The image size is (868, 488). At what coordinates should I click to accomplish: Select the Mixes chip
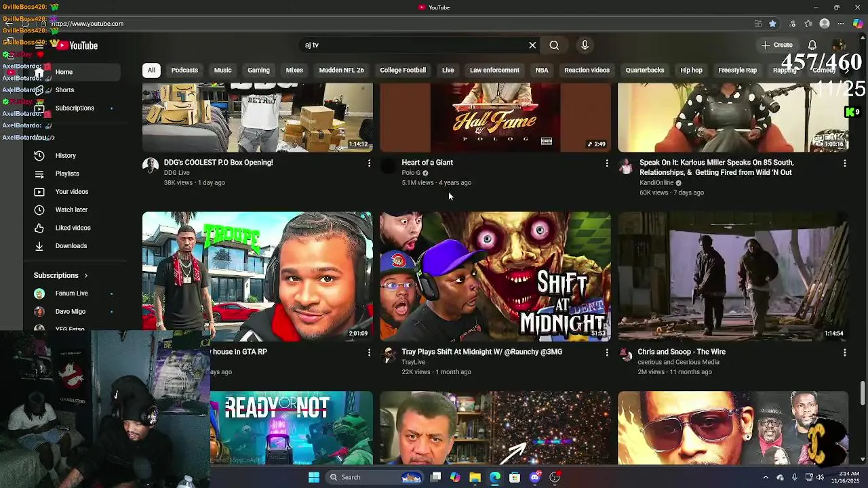pos(294,70)
